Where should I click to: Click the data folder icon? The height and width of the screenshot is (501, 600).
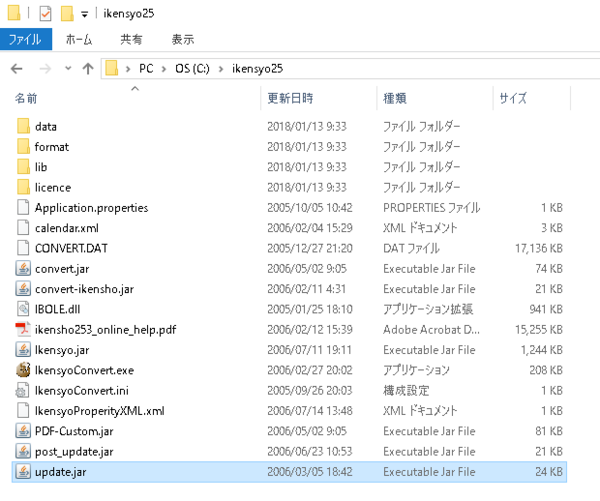[x=23, y=126]
